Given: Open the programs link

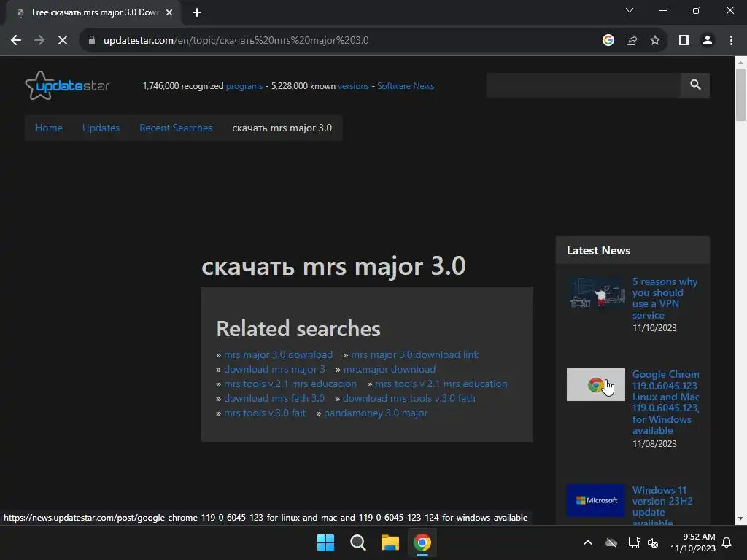Looking at the screenshot, I should [244, 86].
